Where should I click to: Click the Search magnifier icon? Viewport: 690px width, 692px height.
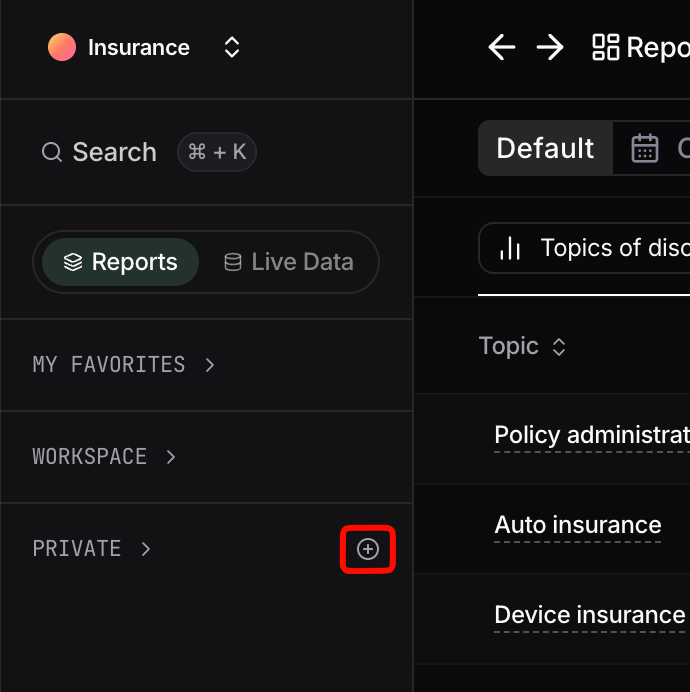click(x=52, y=152)
